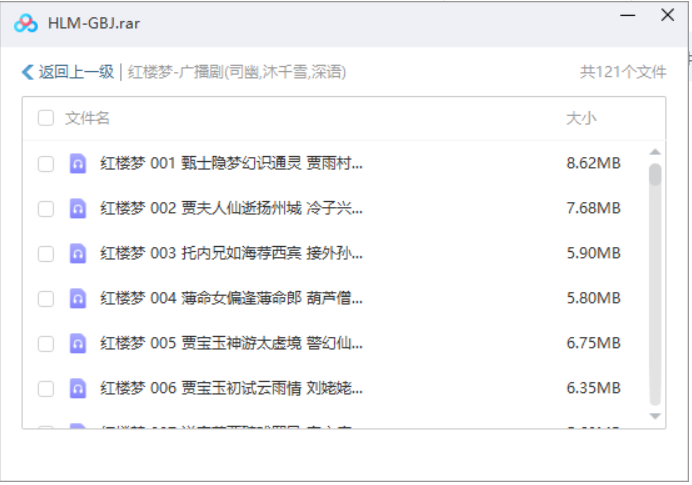Click the 大小 column header
Image resolution: width=692 pixels, height=485 pixels.
click(x=581, y=119)
